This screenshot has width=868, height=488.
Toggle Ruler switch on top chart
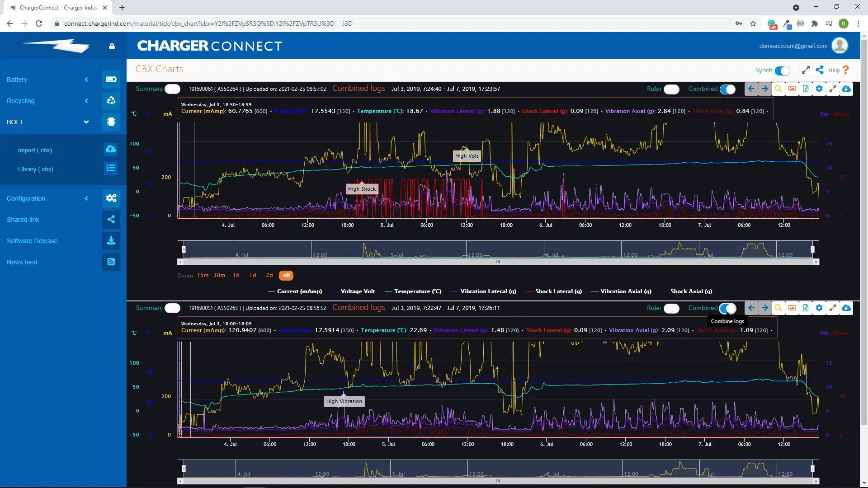click(671, 89)
